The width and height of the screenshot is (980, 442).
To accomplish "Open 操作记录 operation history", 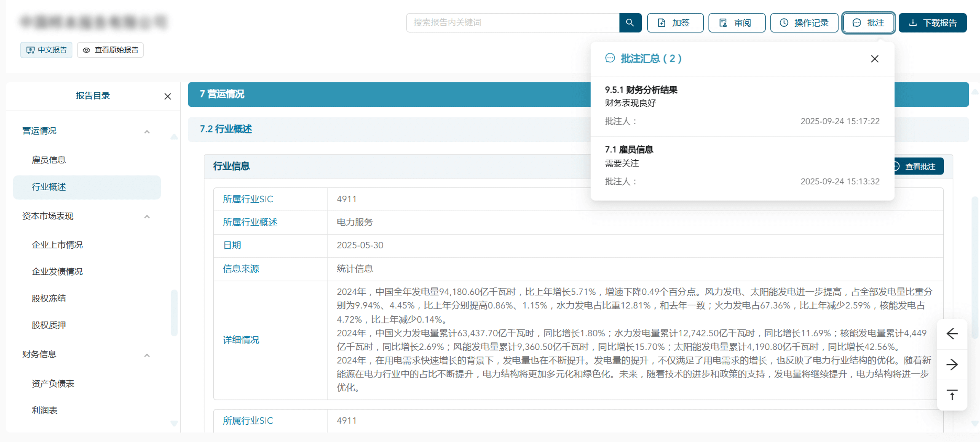I will 804,23.
